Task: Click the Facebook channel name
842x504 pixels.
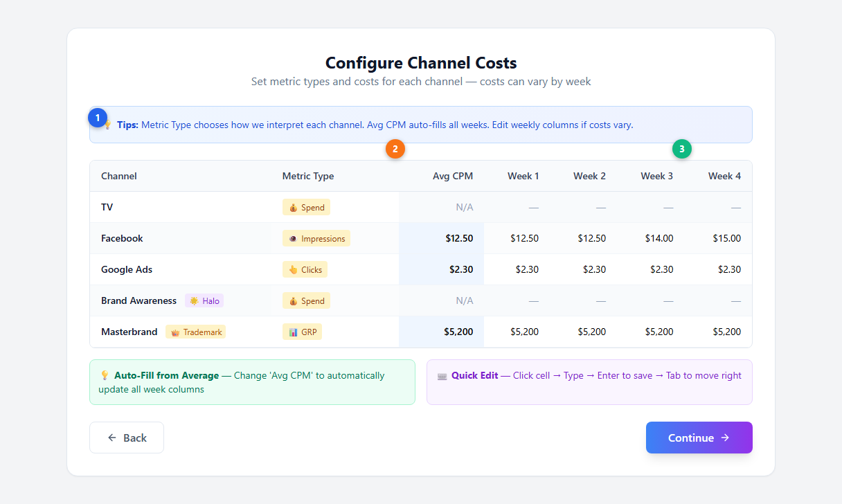Action: [x=122, y=238]
